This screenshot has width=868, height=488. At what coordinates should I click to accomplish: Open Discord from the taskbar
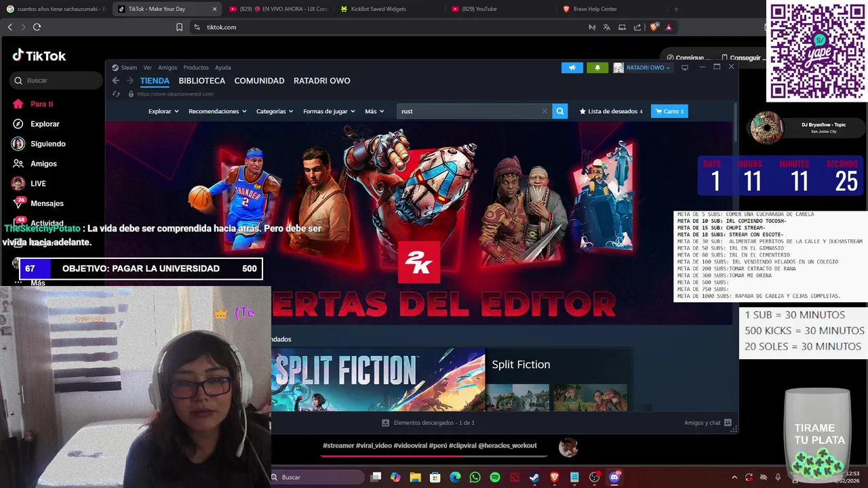(x=614, y=477)
